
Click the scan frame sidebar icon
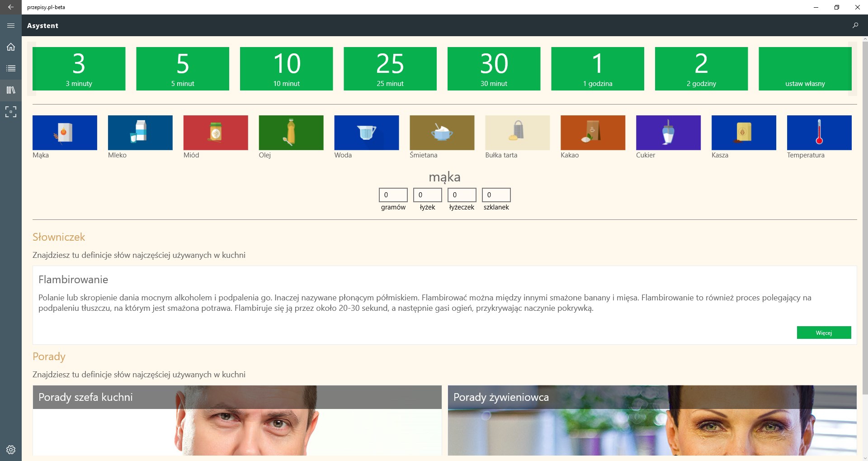[x=11, y=112]
